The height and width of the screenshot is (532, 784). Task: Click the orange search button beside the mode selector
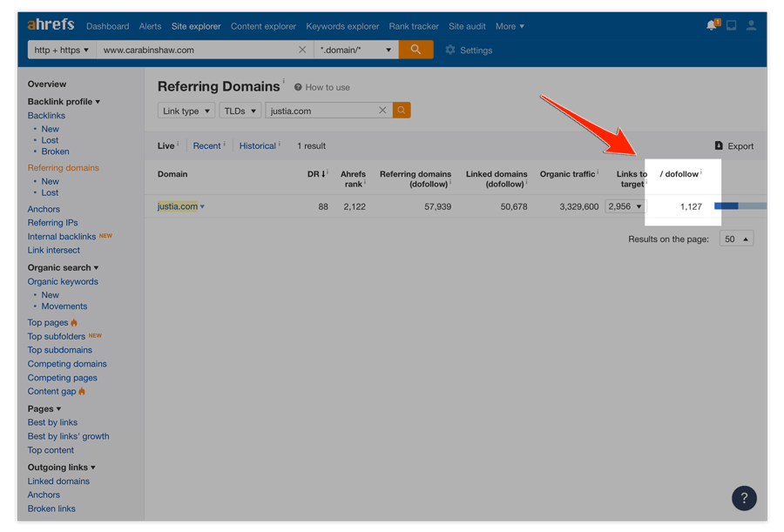[416, 50]
